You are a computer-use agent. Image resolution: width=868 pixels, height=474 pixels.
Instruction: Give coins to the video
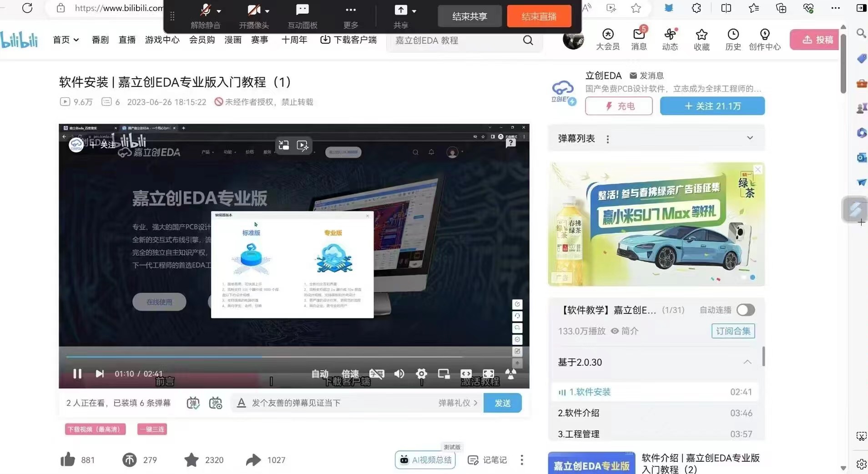(x=130, y=460)
